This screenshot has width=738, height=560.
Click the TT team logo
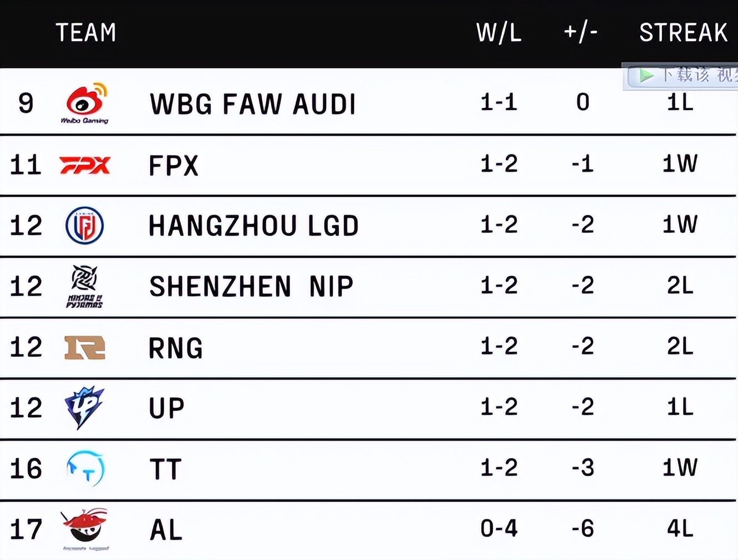tap(85, 469)
